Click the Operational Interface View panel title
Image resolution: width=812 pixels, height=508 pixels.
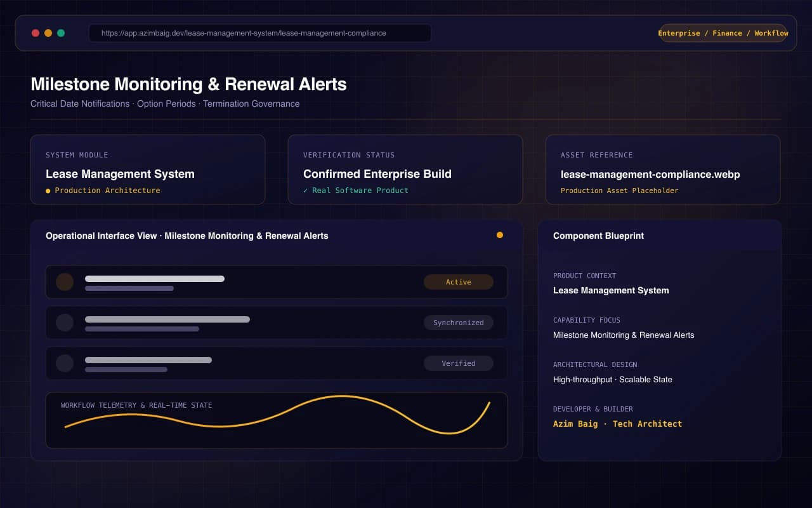tap(187, 236)
